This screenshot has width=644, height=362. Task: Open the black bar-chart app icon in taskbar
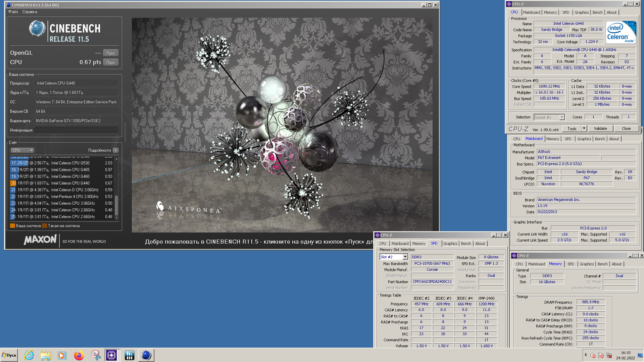pyautogui.click(x=129, y=355)
